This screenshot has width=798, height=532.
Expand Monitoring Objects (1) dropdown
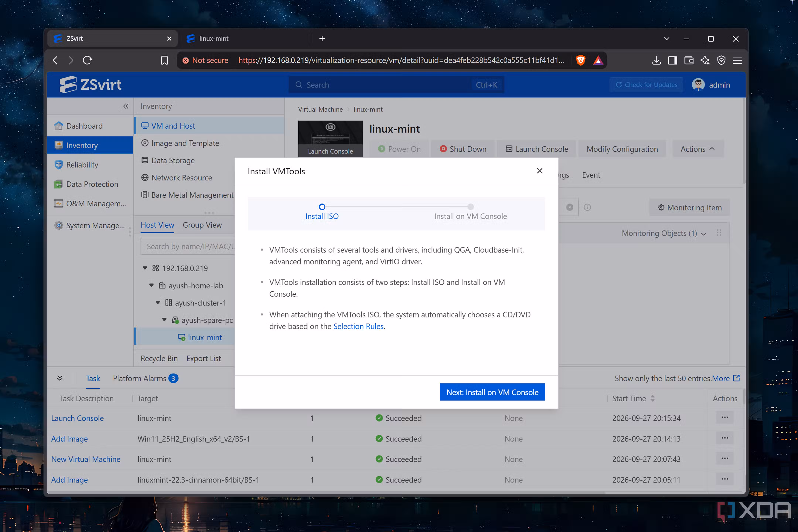664,233
